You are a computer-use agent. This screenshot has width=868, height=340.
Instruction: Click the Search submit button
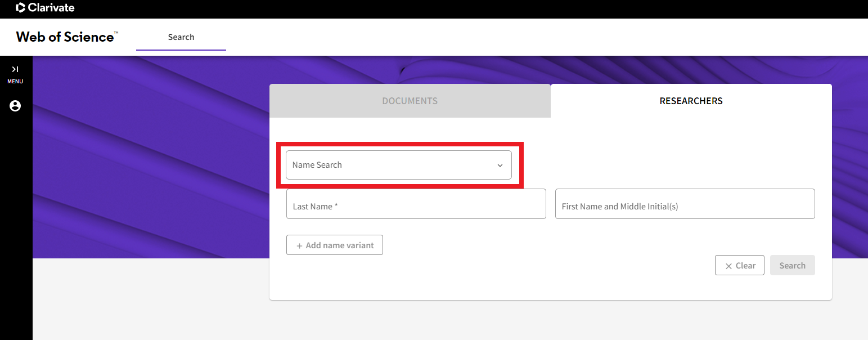coord(793,266)
